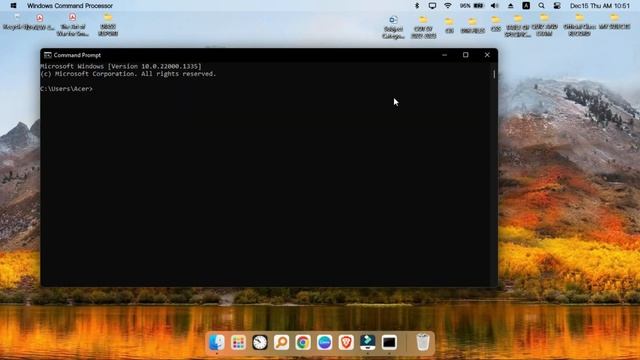The image size is (640, 360).
Task: Open the Filmora app in the dock
Action: (x=368, y=342)
